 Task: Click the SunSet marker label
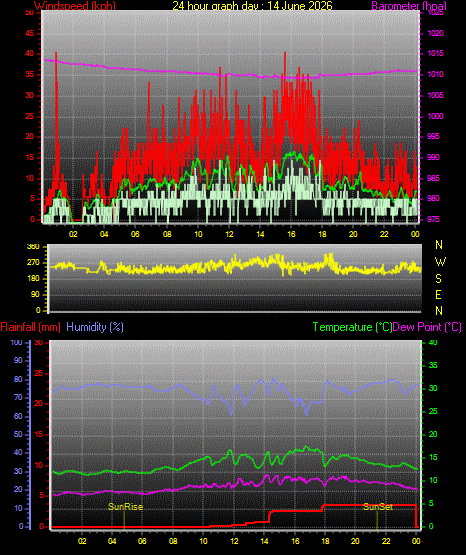click(378, 507)
